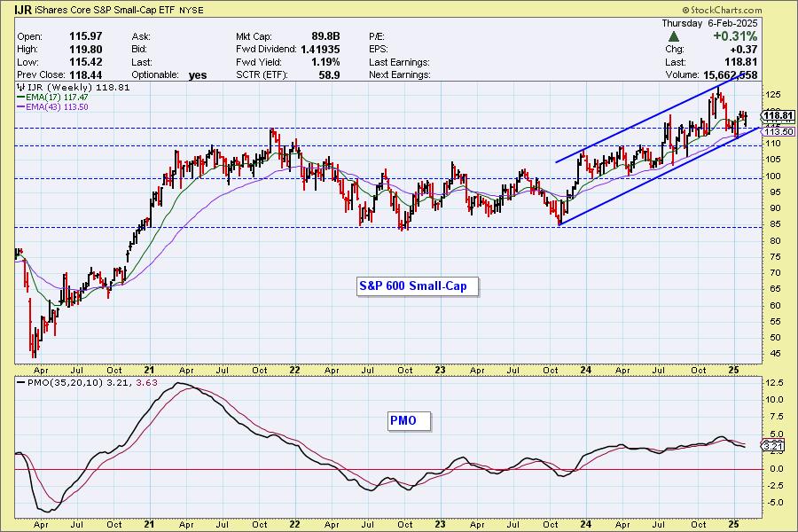The width and height of the screenshot is (798, 532).
Task: Click the Chg value +0.37
Action: pos(744,50)
